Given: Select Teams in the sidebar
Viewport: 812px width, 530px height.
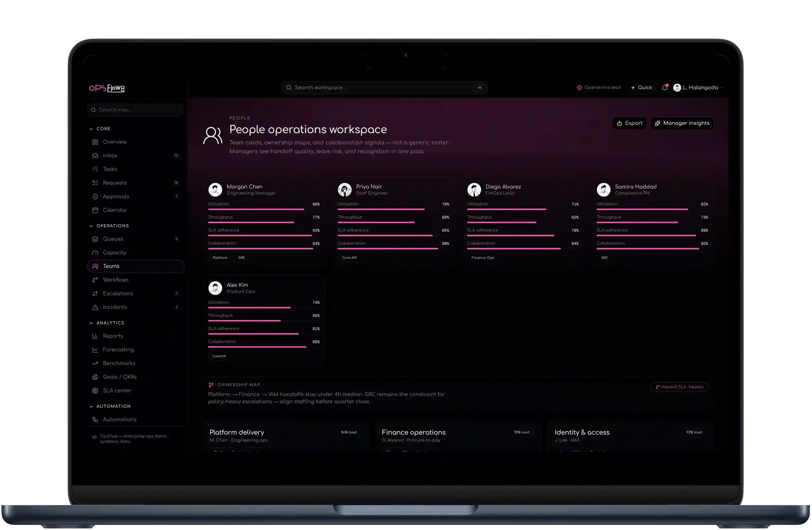Looking at the screenshot, I should tap(136, 266).
